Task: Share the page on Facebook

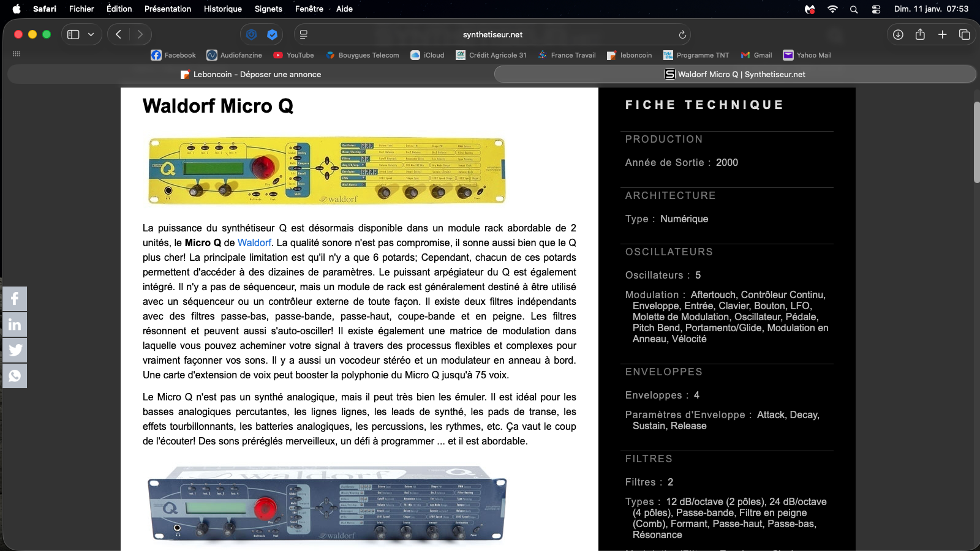Action: pyautogui.click(x=15, y=299)
